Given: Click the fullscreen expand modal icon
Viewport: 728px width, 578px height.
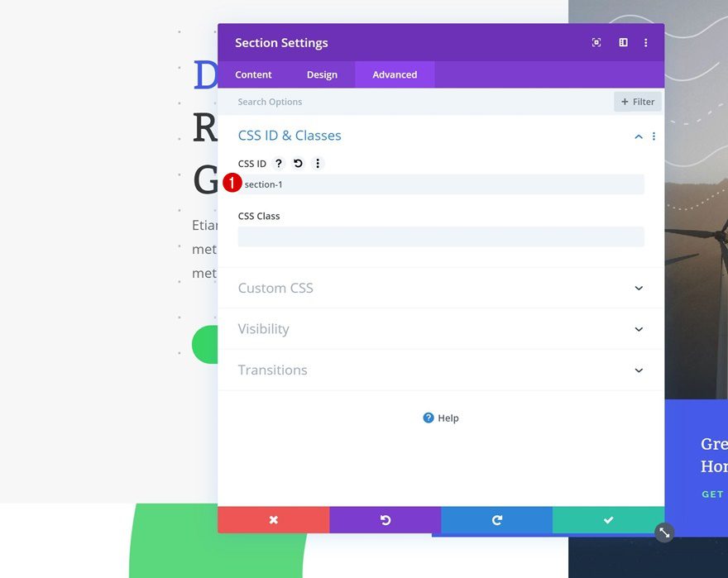Looking at the screenshot, I should (596, 43).
